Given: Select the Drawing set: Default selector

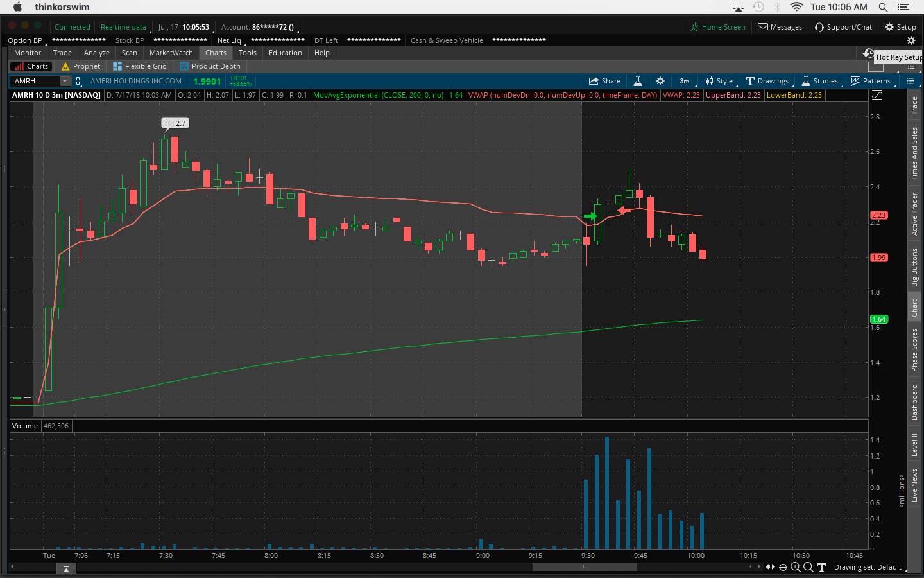Looking at the screenshot, I should pos(868,567).
